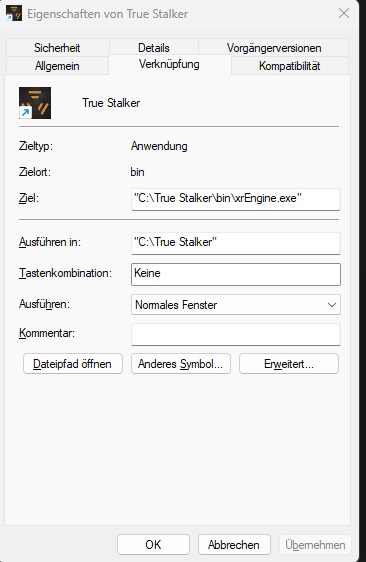Viewport: 366px width, 562px height.
Task: Click the Ausführen in: label
Action: pyautogui.click(x=50, y=242)
